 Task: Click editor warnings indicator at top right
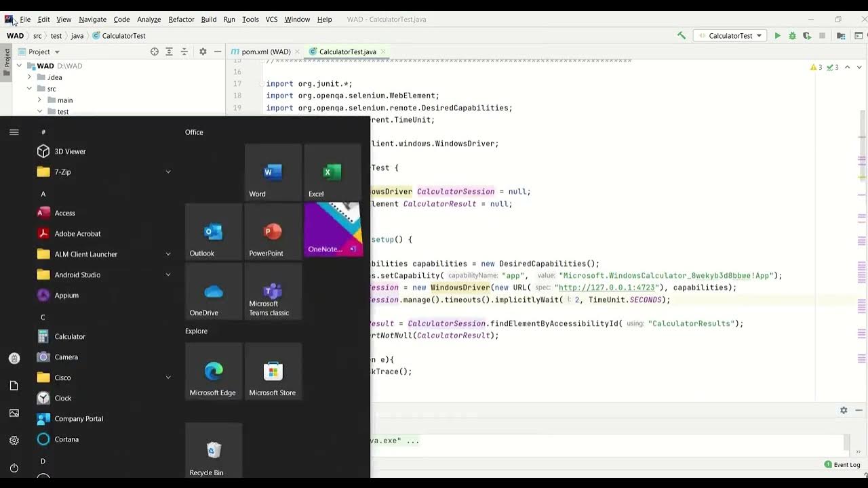click(x=824, y=67)
